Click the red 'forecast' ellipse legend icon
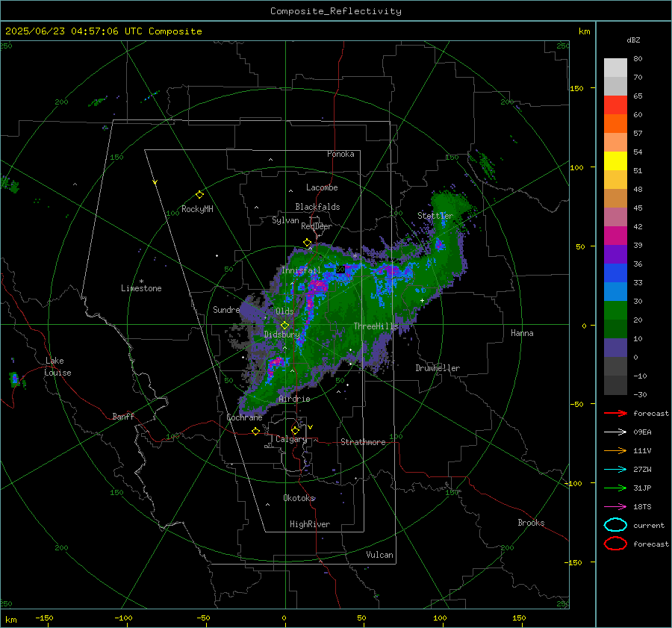 click(615, 544)
